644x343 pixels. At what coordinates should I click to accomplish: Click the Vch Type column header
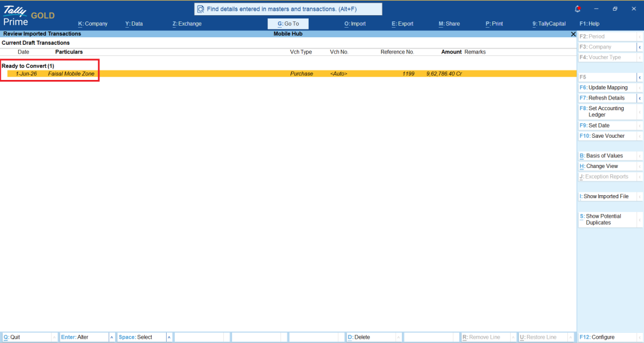pos(301,52)
